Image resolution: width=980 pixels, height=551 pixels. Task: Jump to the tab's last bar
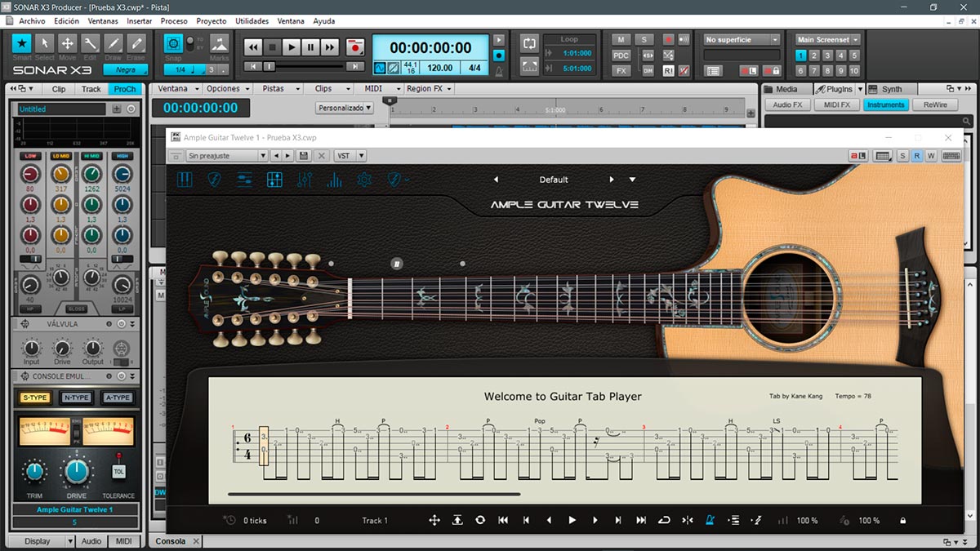(x=641, y=520)
